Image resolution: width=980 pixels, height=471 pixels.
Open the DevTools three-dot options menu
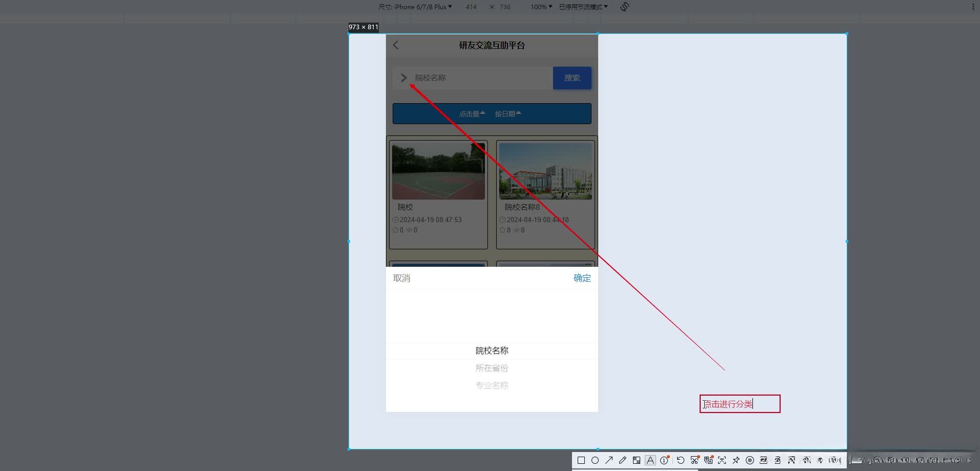pyautogui.click(x=973, y=6)
